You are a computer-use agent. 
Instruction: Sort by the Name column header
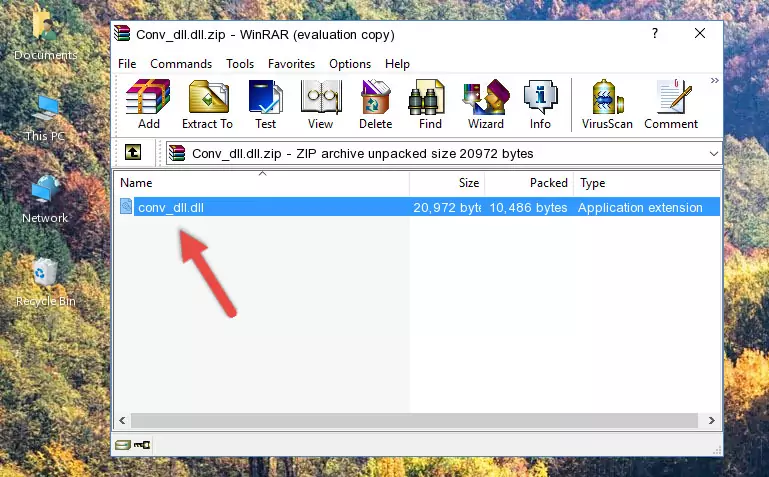click(x=262, y=183)
